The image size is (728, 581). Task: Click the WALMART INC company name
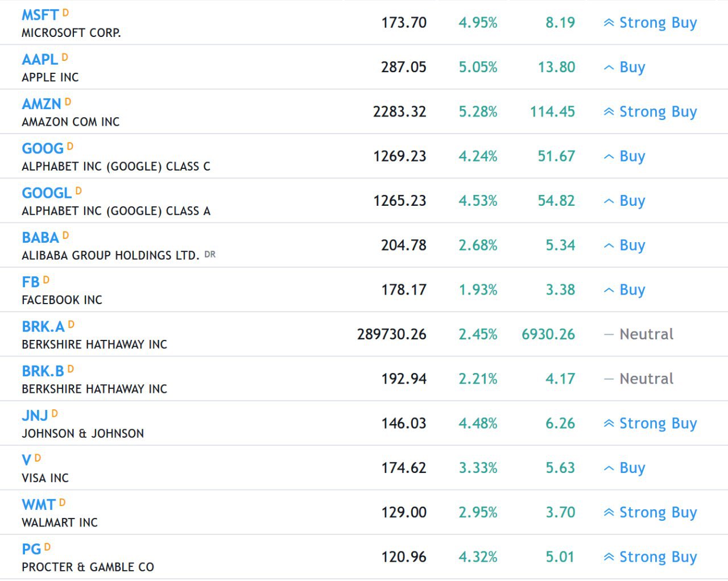tap(60, 522)
